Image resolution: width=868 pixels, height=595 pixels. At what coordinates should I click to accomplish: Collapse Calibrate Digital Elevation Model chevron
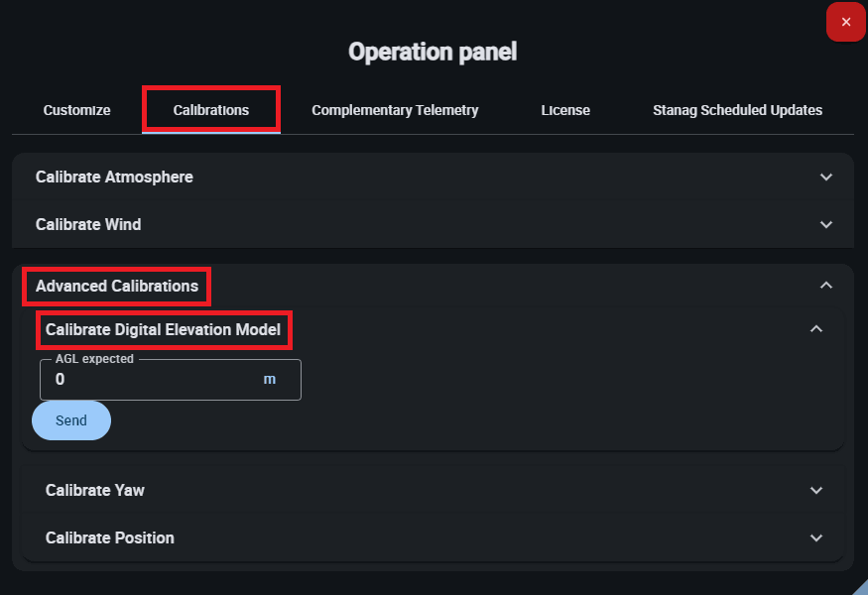click(816, 329)
